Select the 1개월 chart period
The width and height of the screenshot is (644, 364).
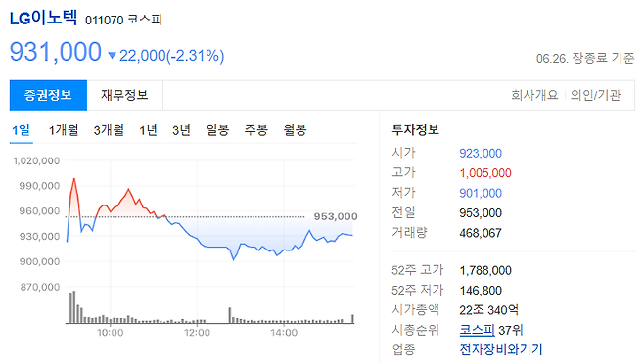click(64, 131)
